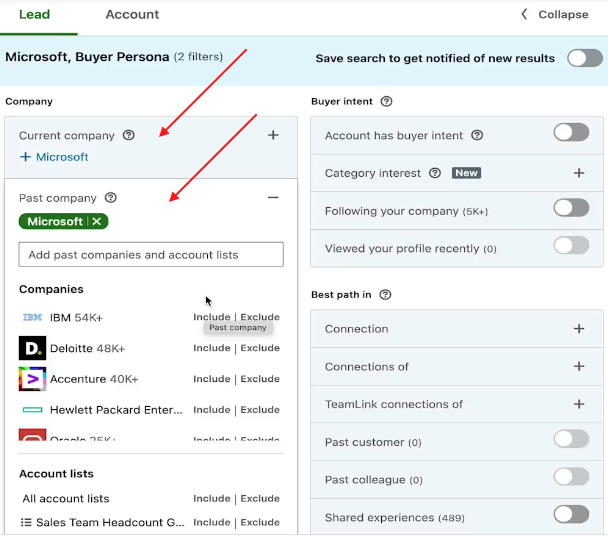Expand the Current company filter
The height and width of the screenshot is (542, 608).
click(273, 135)
